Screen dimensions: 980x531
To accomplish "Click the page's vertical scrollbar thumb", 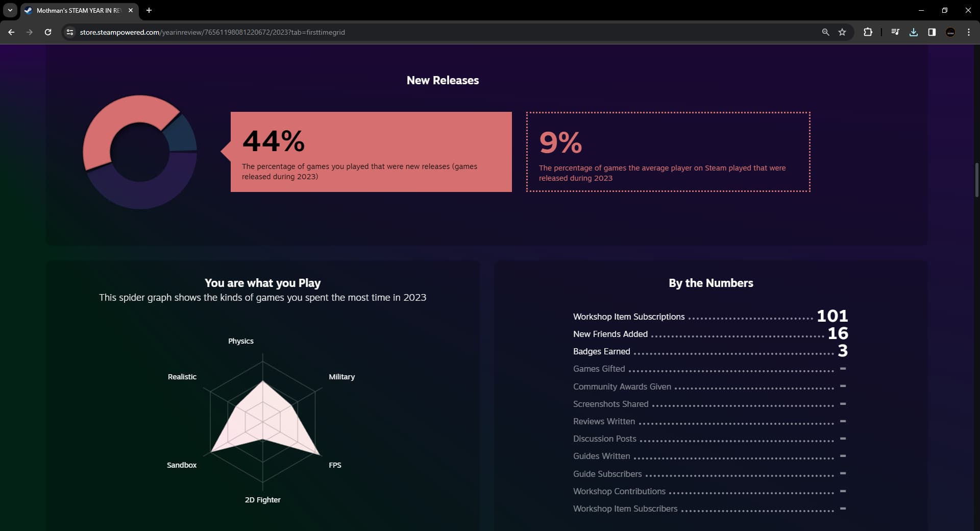I will click(977, 180).
